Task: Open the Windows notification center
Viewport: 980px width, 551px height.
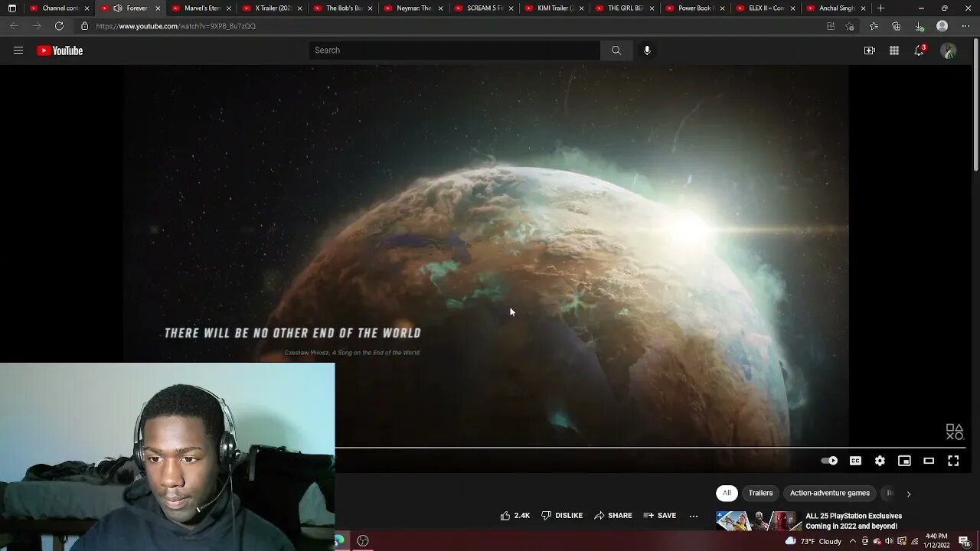Action: [x=964, y=541]
